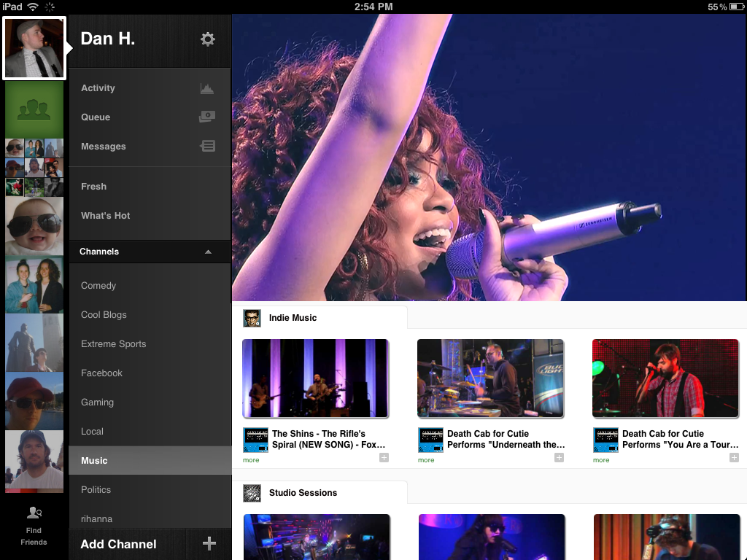This screenshot has width=747, height=560.
Task: Select What's Hot feed
Action: click(x=150, y=216)
